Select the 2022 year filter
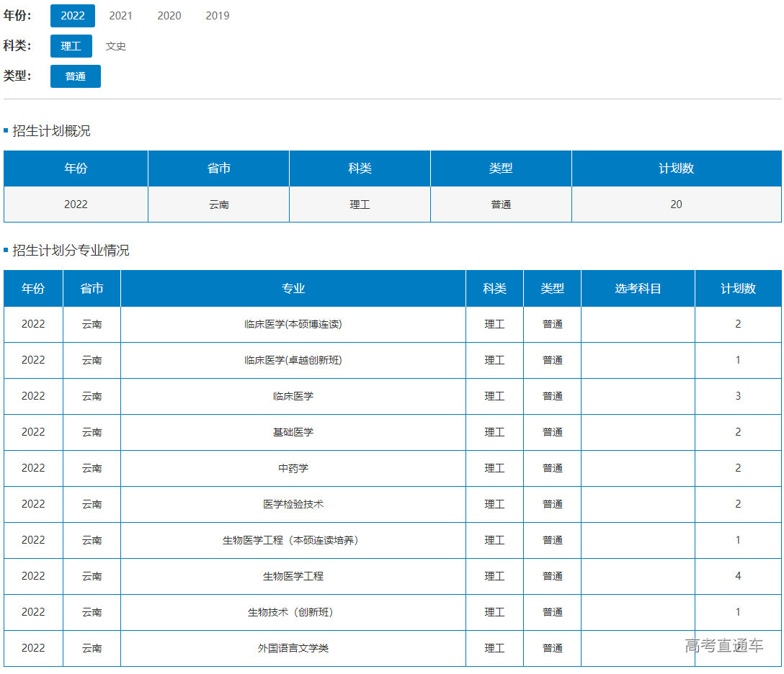The width and height of the screenshot is (784, 674). 73,16
